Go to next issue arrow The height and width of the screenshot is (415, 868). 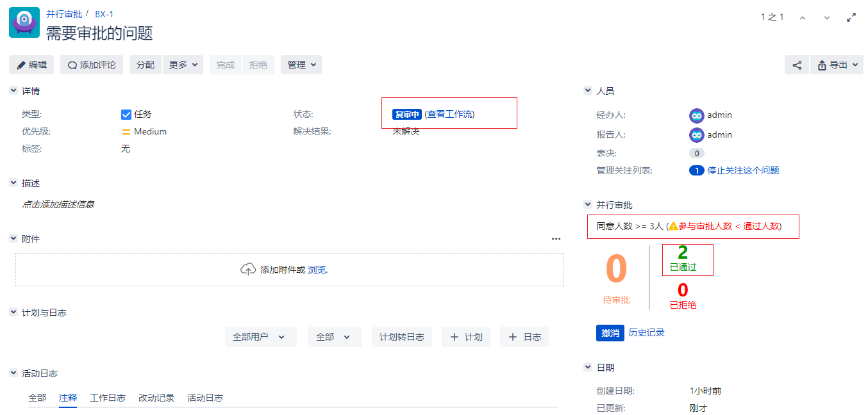click(x=827, y=17)
